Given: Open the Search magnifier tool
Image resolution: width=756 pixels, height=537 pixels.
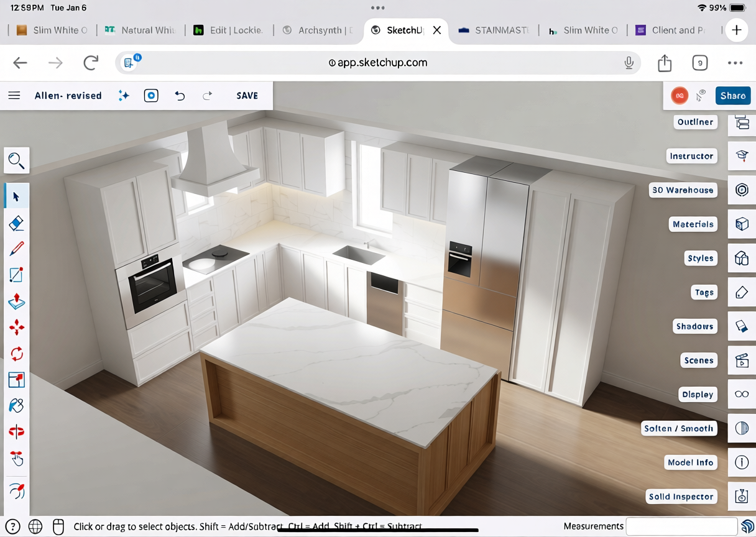Looking at the screenshot, I should click(x=17, y=161).
